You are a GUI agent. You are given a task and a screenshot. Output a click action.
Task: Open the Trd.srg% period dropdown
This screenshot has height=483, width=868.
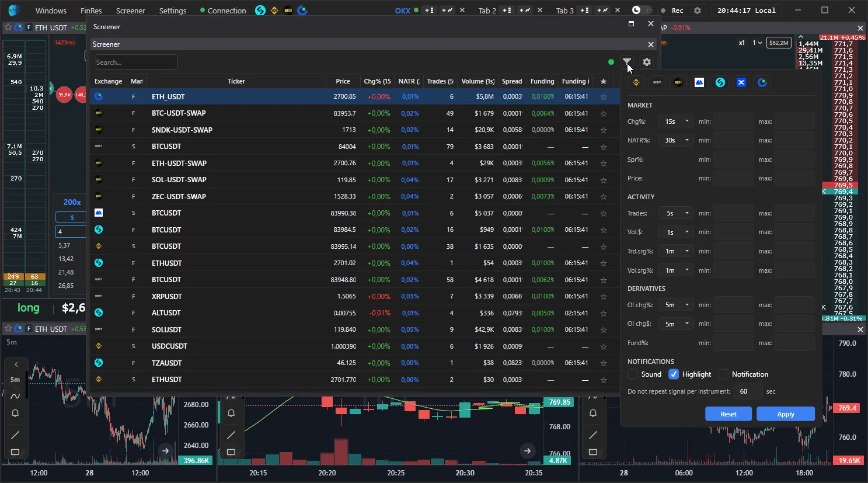(x=676, y=251)
